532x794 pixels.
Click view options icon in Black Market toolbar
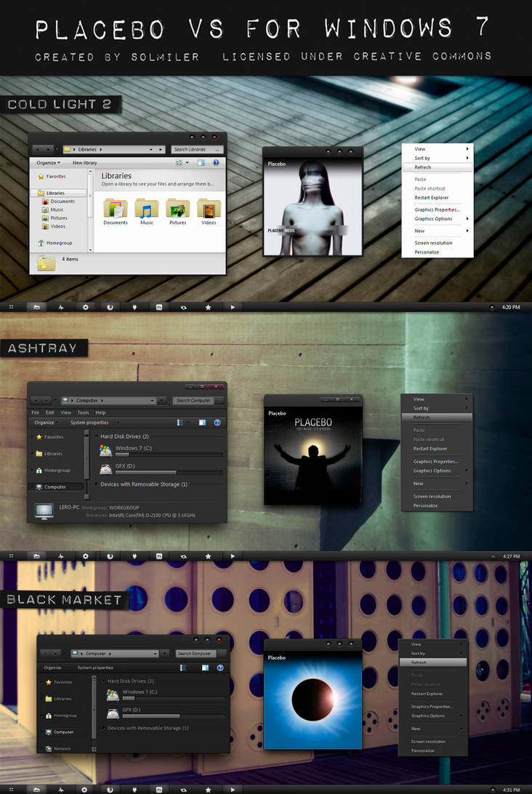pyautogui.click(x=183, y=667)
